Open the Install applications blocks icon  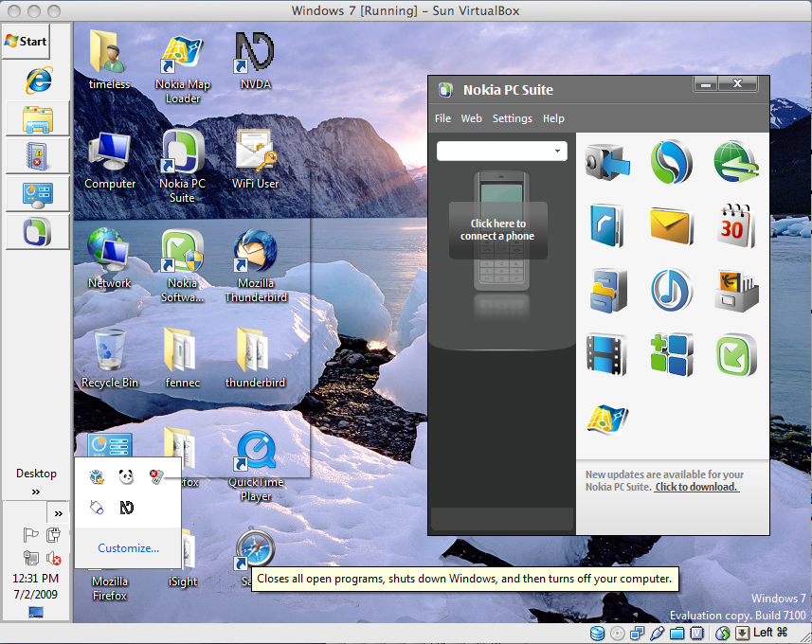click(x=672, y=354)
